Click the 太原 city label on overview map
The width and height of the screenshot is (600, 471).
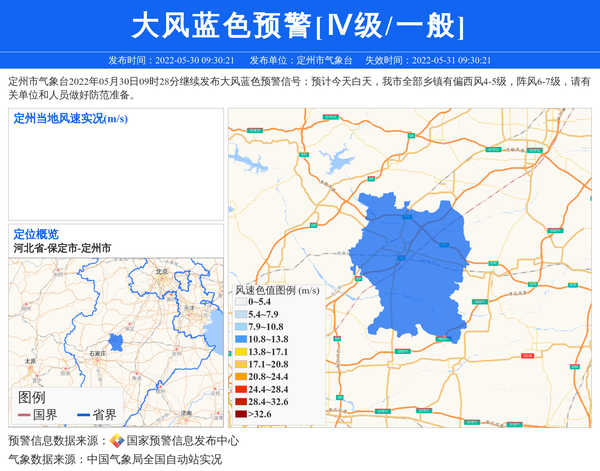coord(30,361)
